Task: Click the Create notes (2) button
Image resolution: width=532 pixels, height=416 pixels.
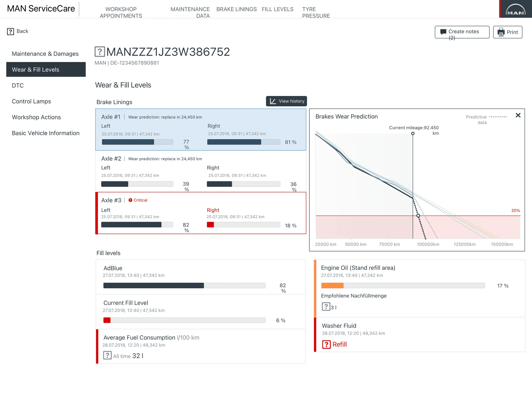Action: [x=462, y=32]
